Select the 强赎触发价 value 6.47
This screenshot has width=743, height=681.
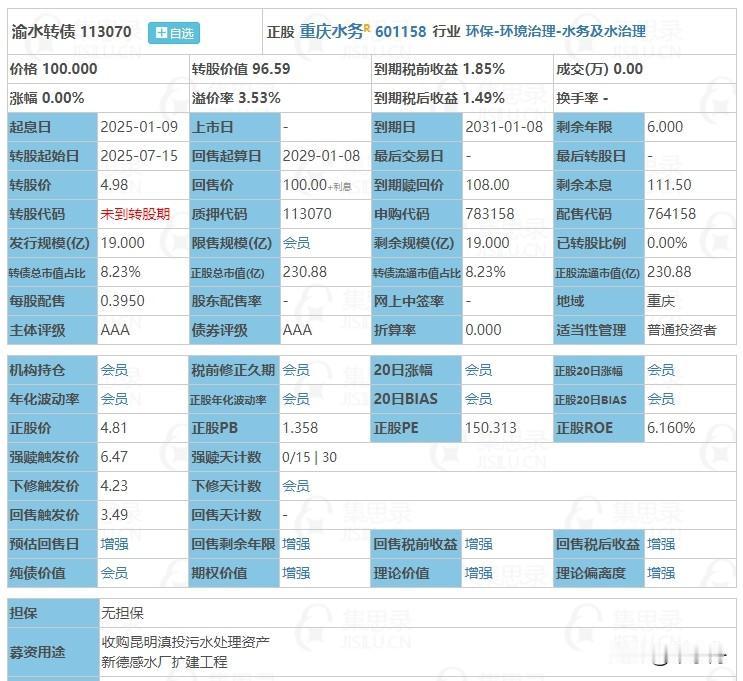point(114,457)
